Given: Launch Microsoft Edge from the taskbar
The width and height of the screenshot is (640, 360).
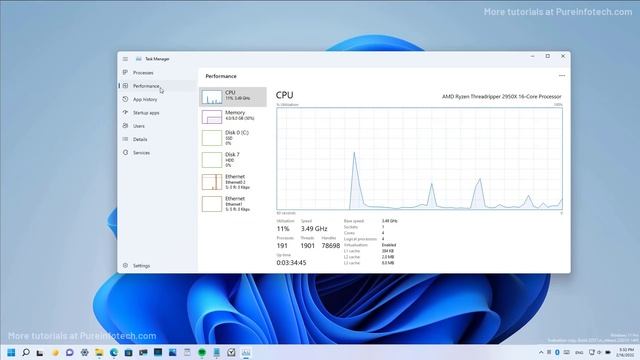Looking at the screenshot, I should click(x=114, y=352).
